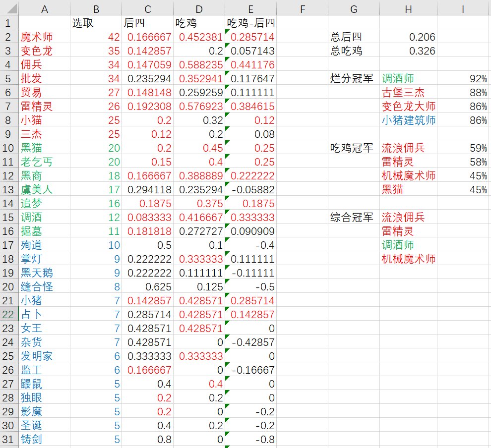This screenshot has height=448, width=491.
Task: Select column F header
Action: click(x=302, y=9)
